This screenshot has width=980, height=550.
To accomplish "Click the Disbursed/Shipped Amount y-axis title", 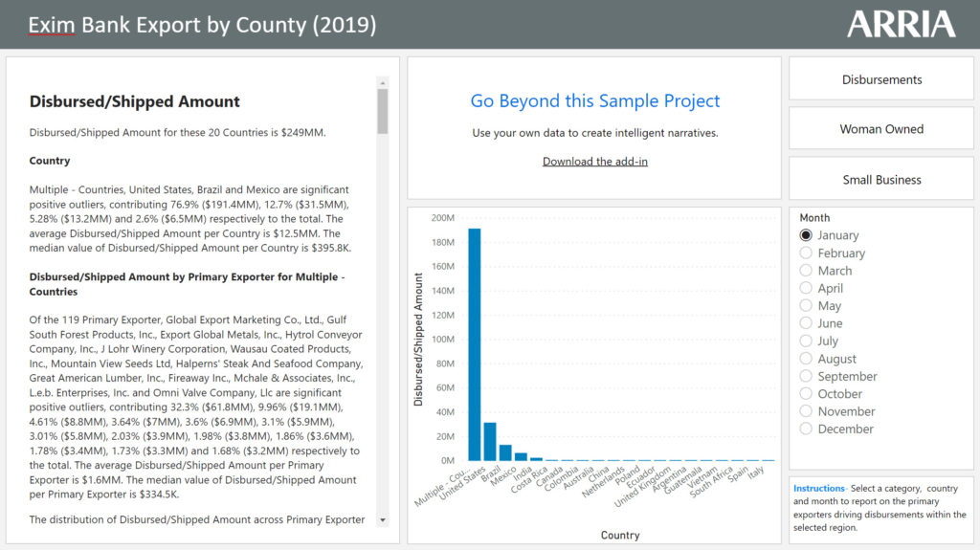I will coord(418,340).
